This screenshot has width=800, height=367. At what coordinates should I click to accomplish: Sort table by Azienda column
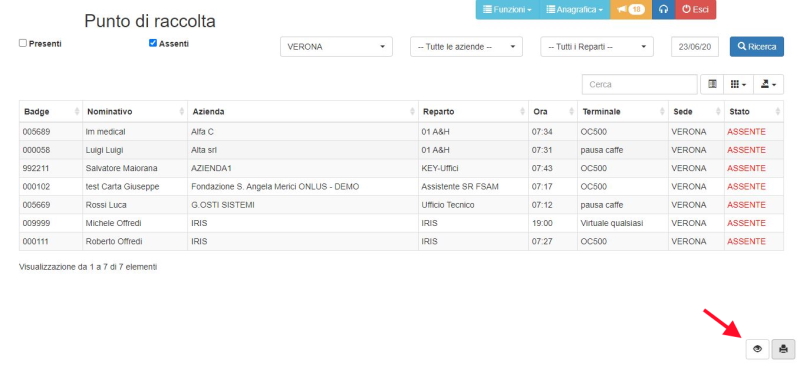point(303,111)
